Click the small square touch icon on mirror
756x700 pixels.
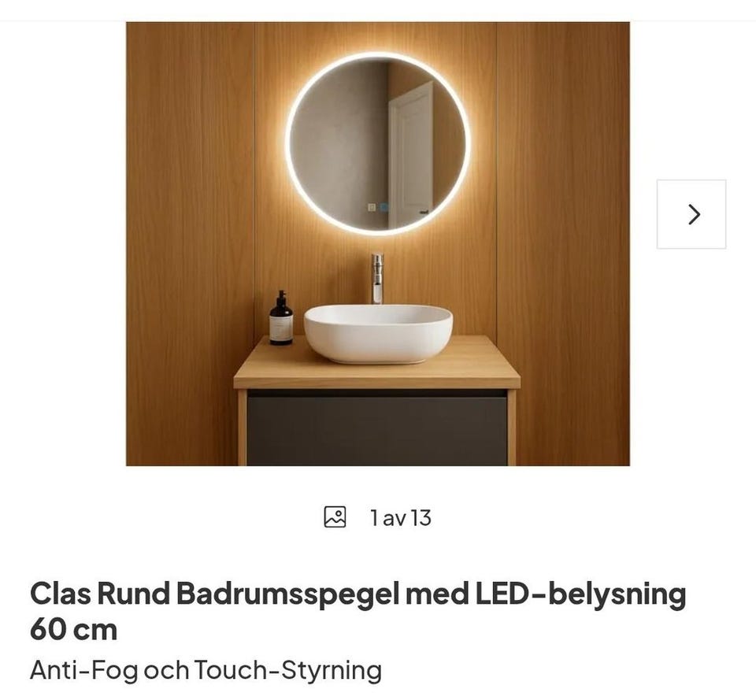pos(372,207)
